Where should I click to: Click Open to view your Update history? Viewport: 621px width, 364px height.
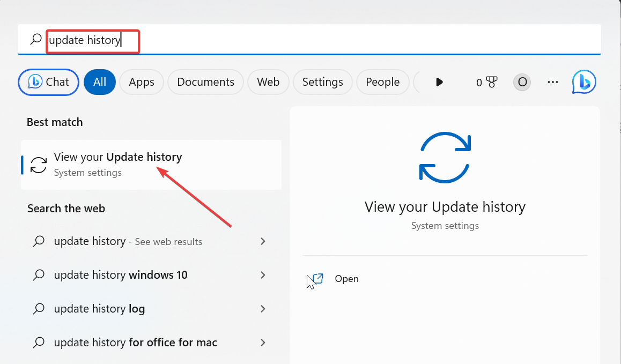pos(346,279)
